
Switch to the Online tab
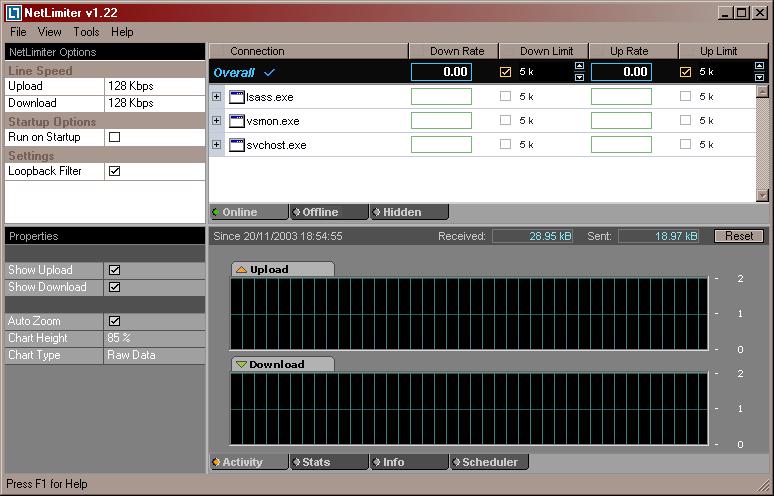click(x=249, y=212)
